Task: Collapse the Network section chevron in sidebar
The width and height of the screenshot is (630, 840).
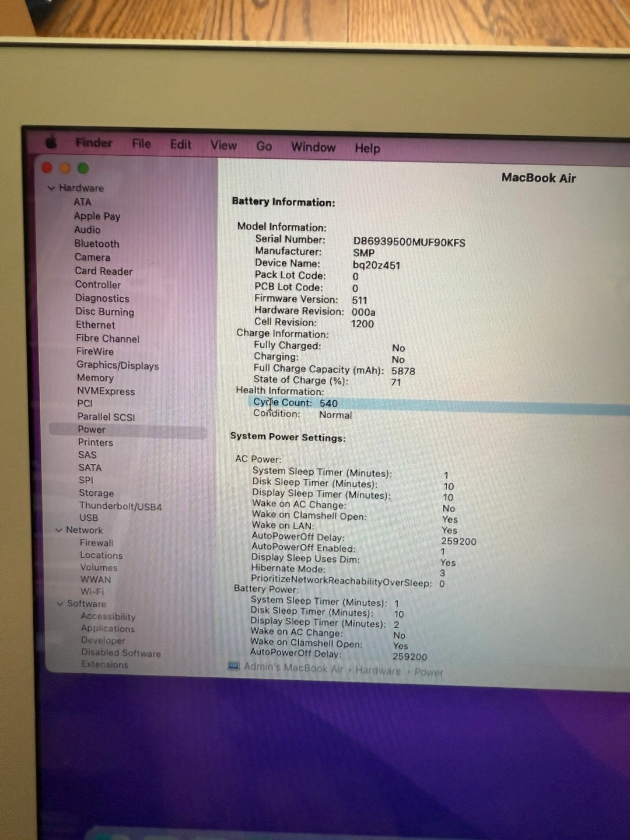Action: pyautogui.click(x=59, y=530)
